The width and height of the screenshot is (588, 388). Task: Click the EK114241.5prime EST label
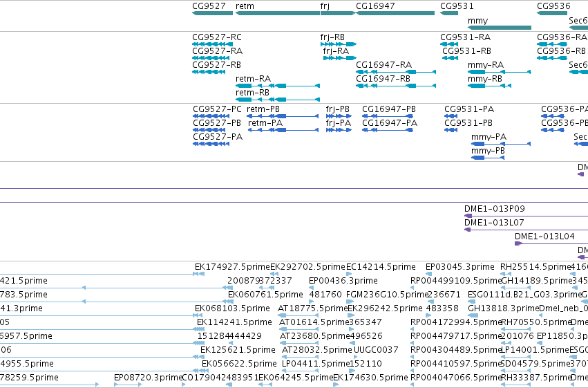234,322
